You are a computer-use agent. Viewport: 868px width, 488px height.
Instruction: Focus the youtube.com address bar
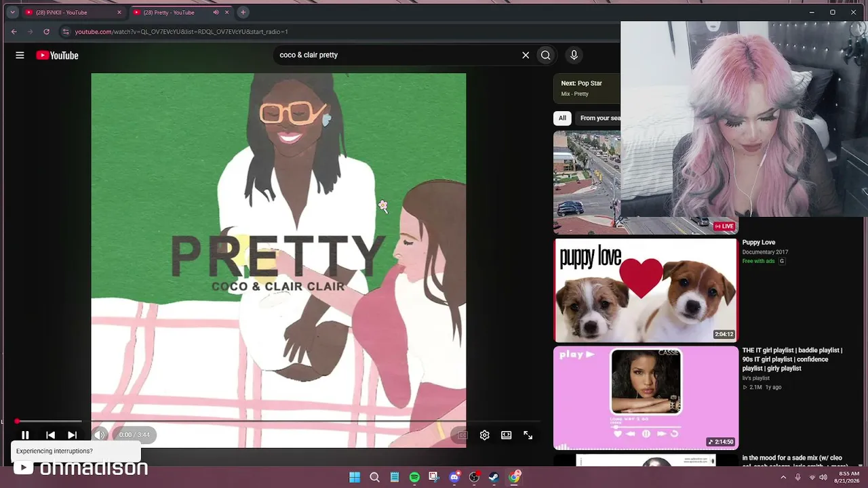[339, 32]
